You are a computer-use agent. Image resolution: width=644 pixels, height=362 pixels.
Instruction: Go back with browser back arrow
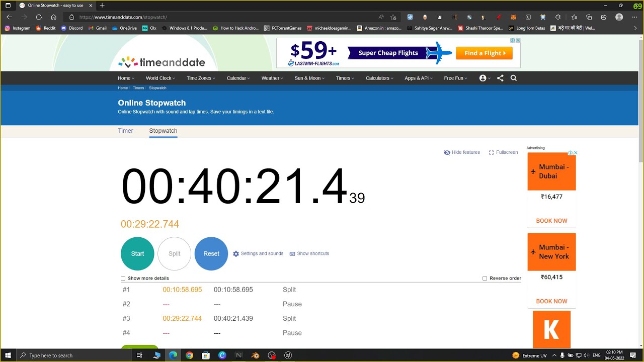pos(9,17)
